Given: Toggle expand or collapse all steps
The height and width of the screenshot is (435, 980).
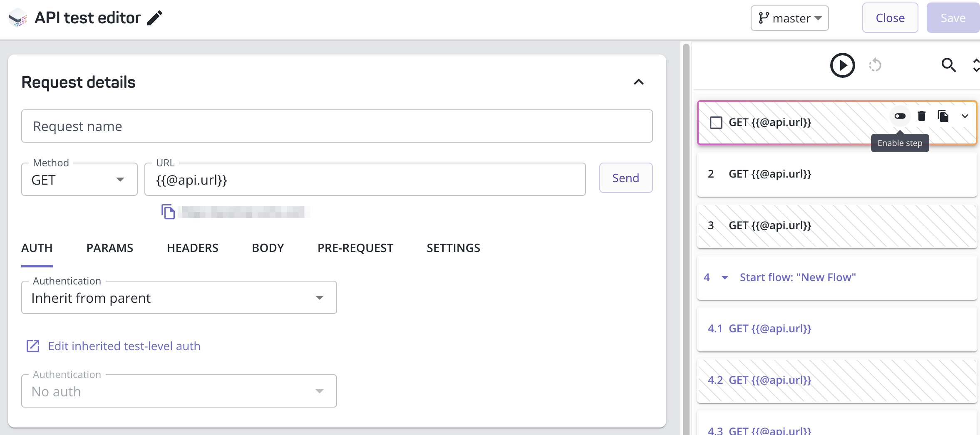Looking at the screenshot, I should 976,65.
